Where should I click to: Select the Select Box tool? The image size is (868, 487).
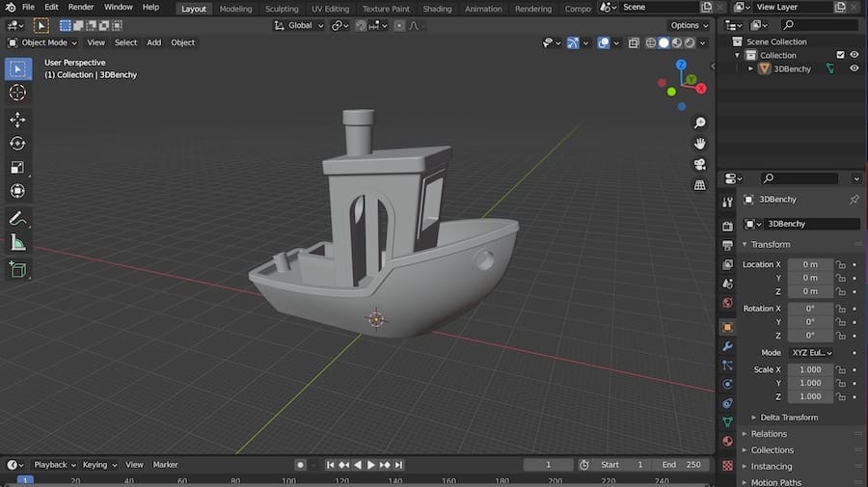pos(17,69)
